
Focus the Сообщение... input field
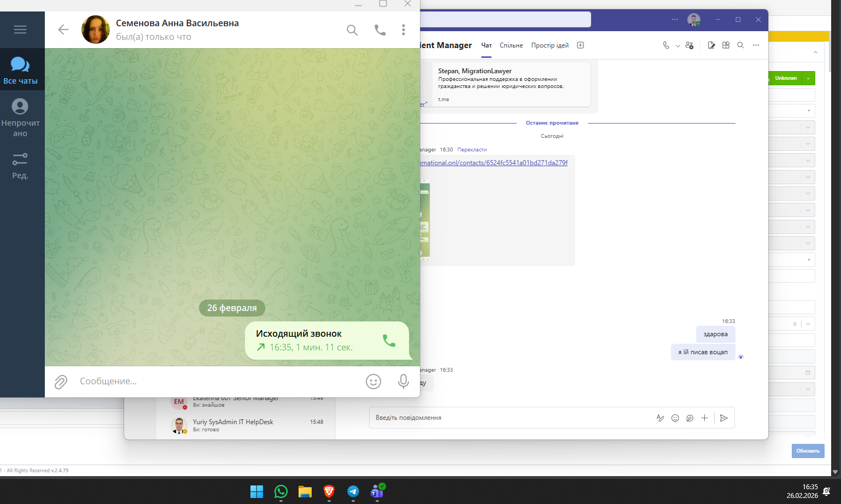(x=219, y=381)
